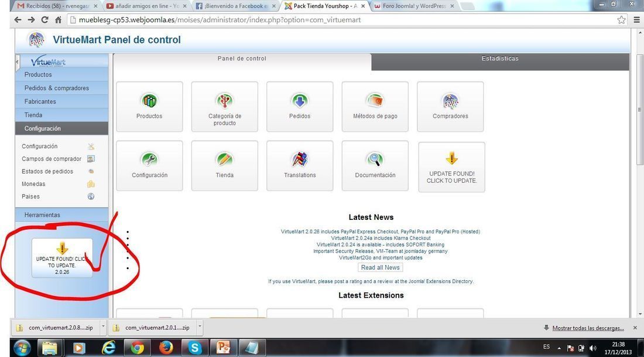This screenshot has width=644, height=357.
Task: Collapse the sidebar with left arrow handle
Action: [x=17, y=63]
